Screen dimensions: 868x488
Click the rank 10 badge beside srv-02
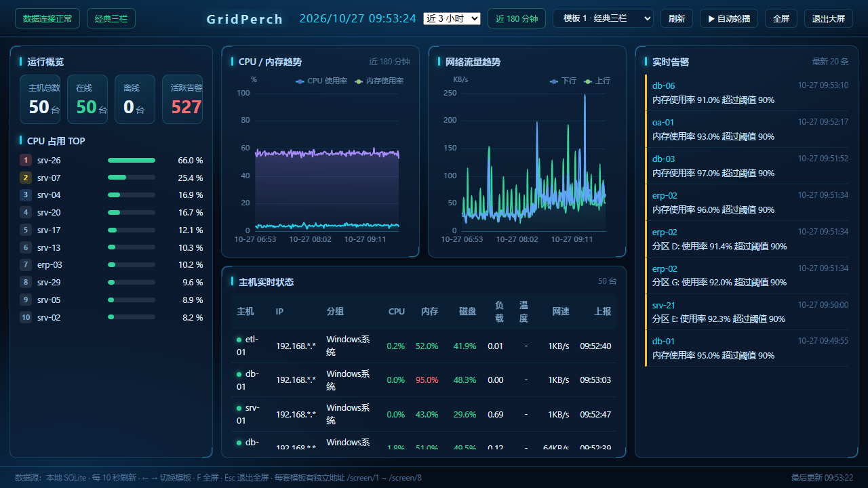[26, 317]
